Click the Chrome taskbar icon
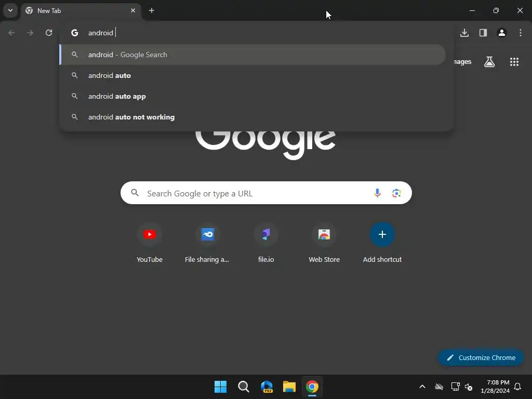Screen dimensions: 532x399 (x=312, y=387)
